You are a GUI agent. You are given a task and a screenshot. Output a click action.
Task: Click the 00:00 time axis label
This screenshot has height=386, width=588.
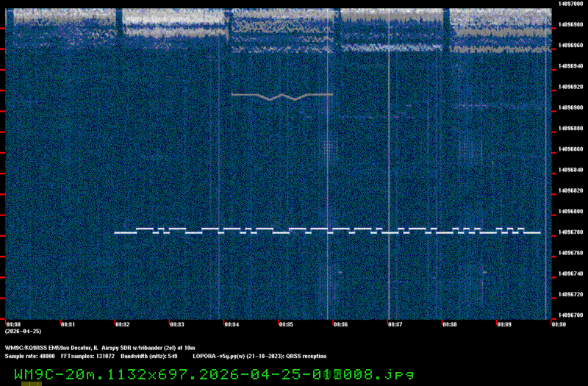[13, 324]
